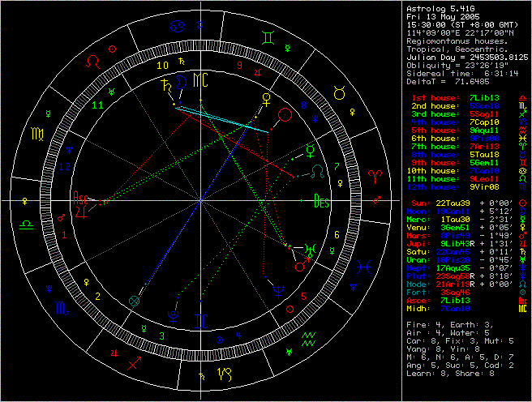The width and height of the screenshot is (532, 402).
Task: Click the red Sun glyph inside the chart wheel
Action: coord(283,116)
